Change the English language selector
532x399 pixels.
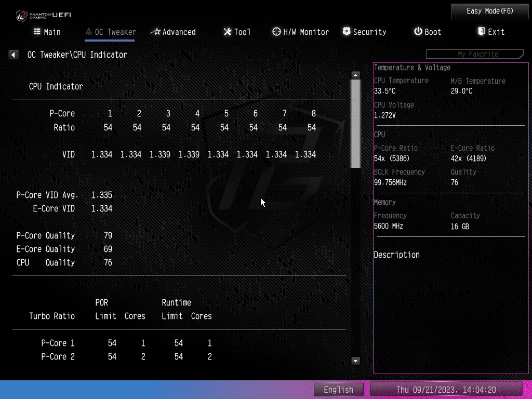click(338, 390)
